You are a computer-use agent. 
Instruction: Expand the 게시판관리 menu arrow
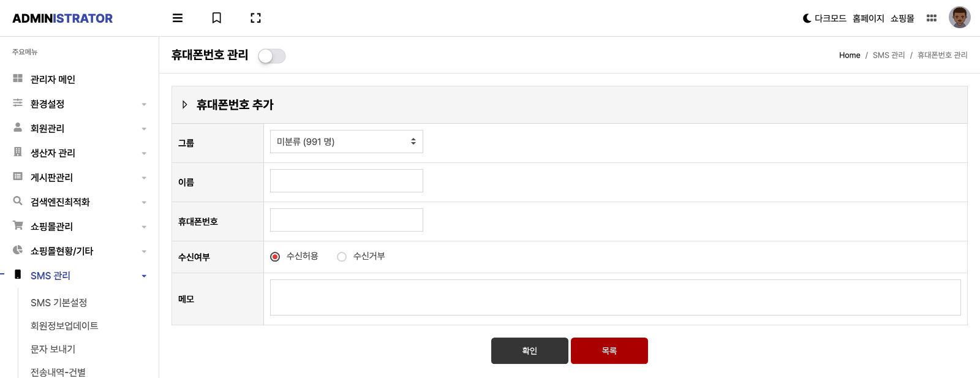pos(144,178)
